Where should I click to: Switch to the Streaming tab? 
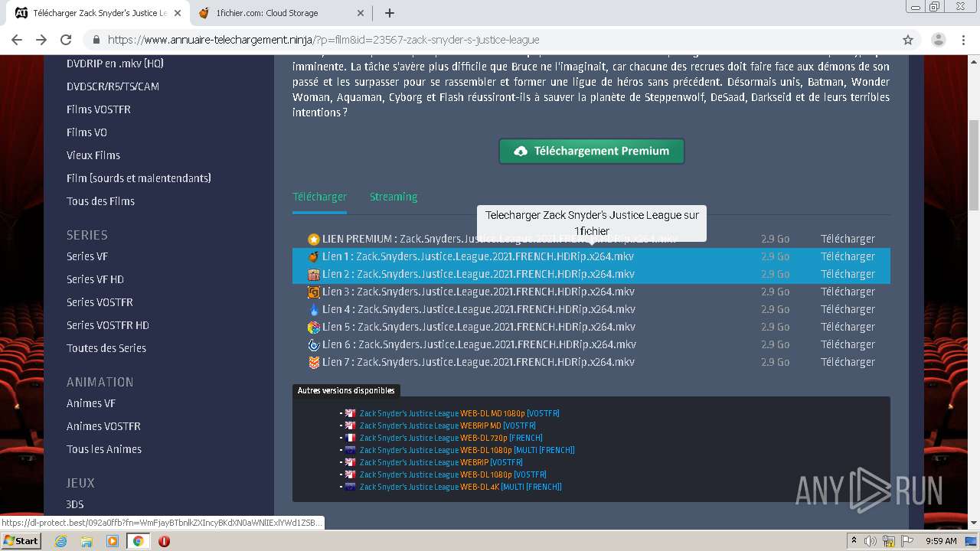(x=394, y=197)
